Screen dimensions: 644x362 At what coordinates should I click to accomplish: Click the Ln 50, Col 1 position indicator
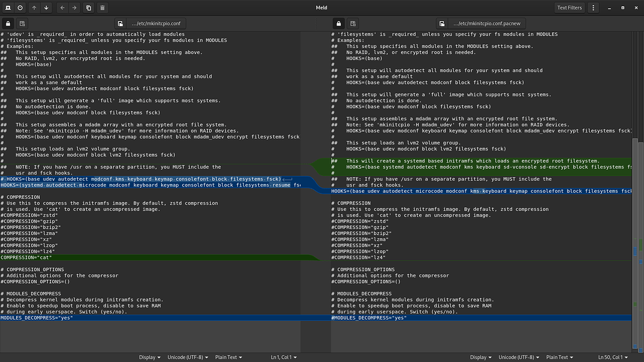[613, 357]
